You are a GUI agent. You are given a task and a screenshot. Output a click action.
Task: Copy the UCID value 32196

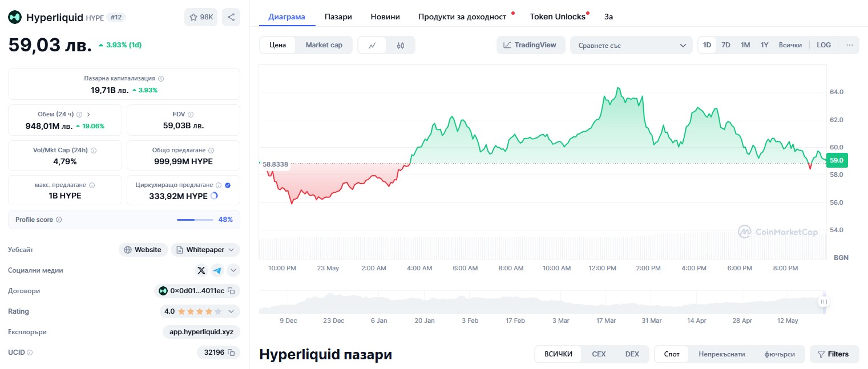[x=232, y=352]
